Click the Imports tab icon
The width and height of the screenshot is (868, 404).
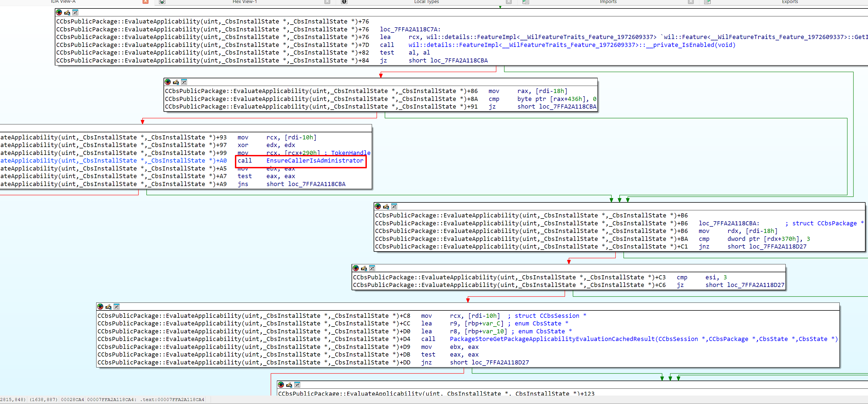pyautogui.click(x=526, y=2)
